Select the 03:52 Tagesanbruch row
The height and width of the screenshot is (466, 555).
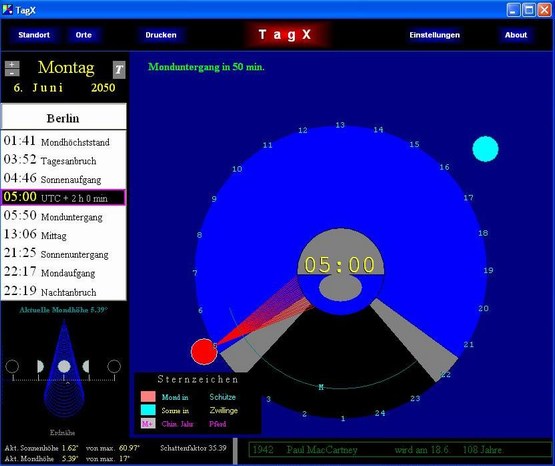pos(63,160)
